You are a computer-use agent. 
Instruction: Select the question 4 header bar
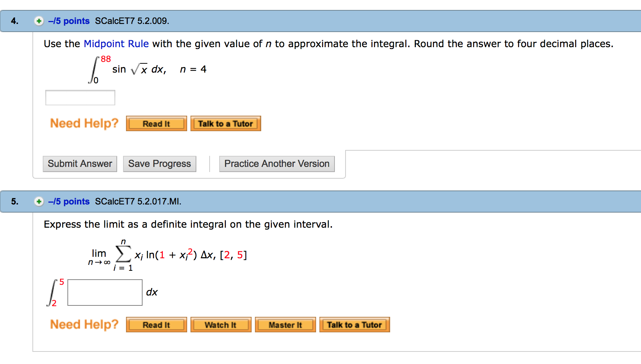320,21
